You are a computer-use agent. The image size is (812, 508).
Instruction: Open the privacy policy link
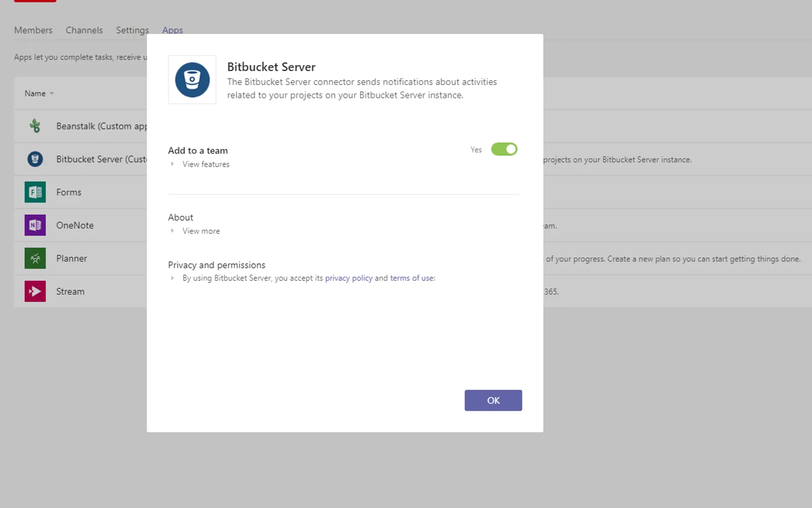click(349, 278)
